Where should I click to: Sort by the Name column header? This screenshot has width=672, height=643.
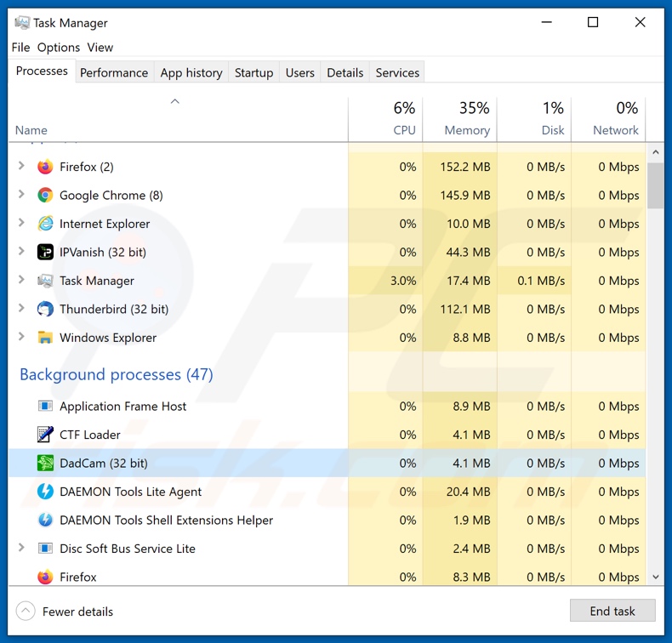178,119
